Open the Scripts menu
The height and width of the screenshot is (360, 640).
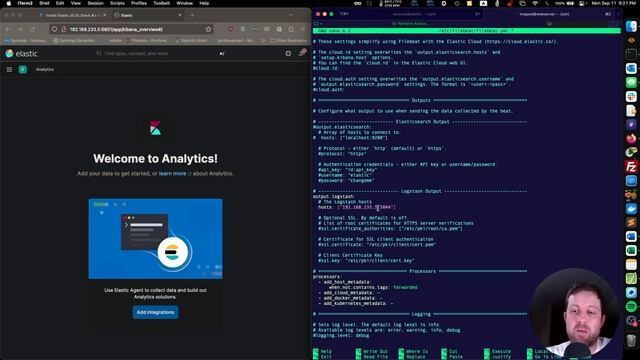click(117, 3)
